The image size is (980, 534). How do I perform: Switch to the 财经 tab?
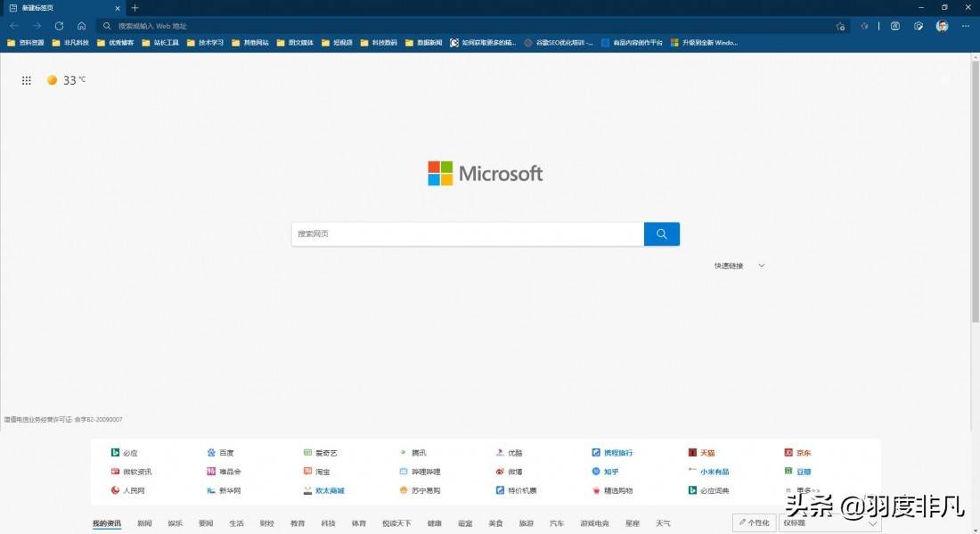[x=267, y=523]
